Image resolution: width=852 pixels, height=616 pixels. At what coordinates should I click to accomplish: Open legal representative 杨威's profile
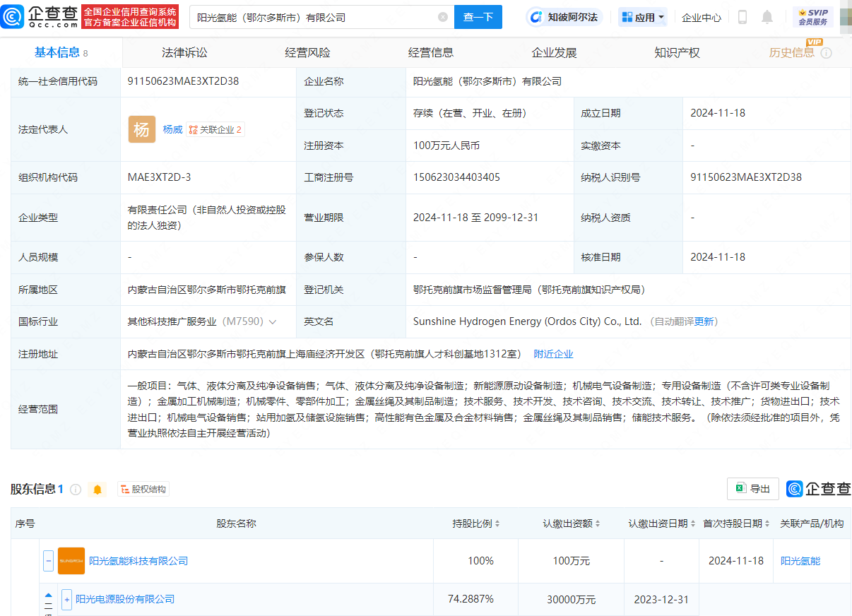[172, 129]
